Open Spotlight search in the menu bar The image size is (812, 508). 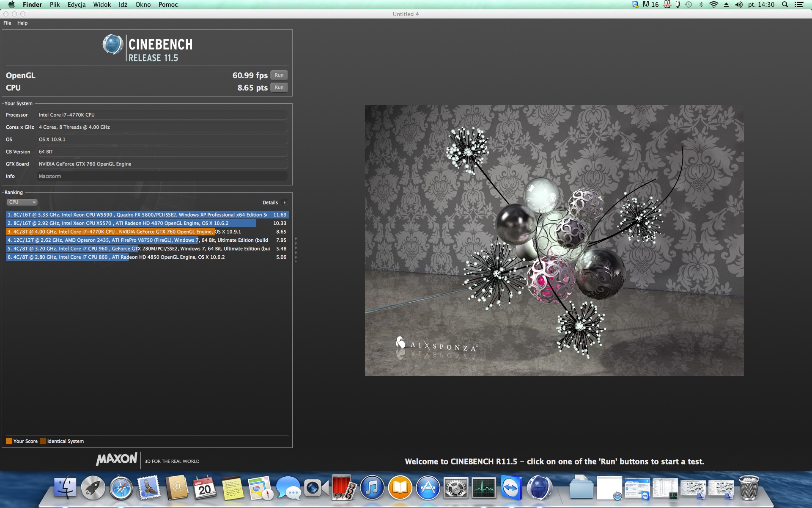[x=785, y=5]
